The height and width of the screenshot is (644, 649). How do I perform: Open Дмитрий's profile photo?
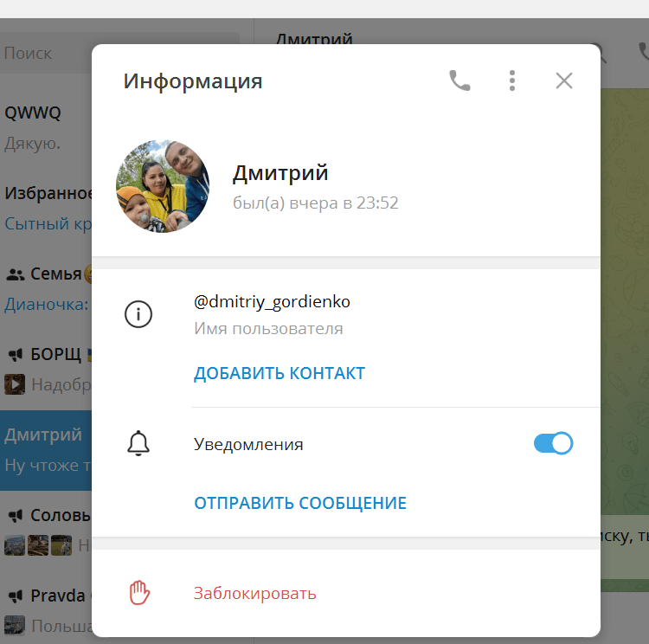coord(163,186)
